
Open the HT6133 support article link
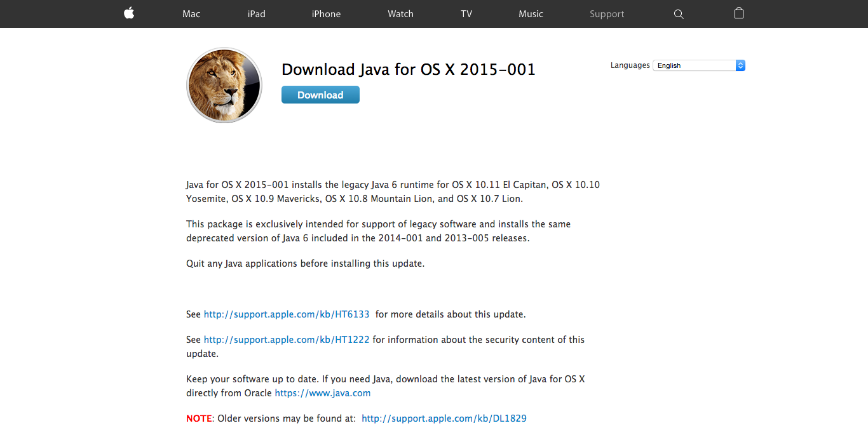pyautogui.click(x=287, y=314)
